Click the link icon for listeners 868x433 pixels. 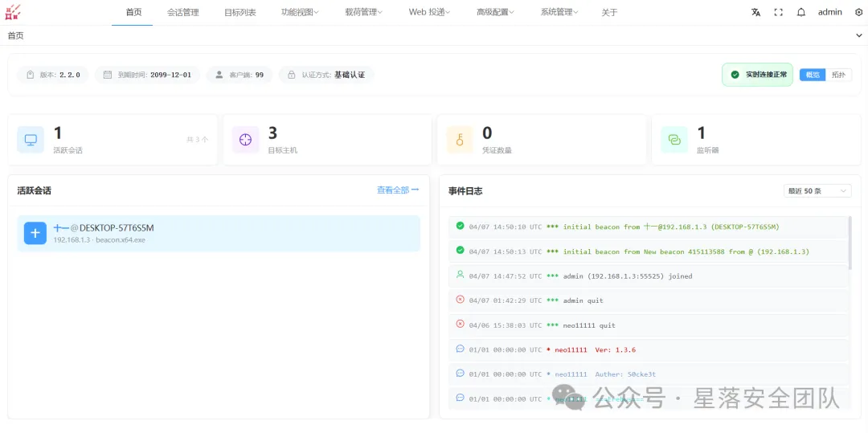point(674,139)
